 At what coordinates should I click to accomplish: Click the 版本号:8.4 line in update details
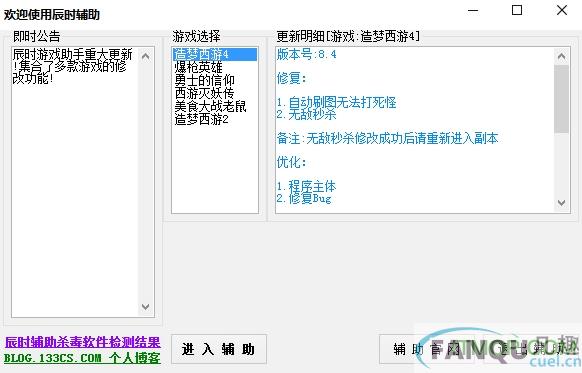[x=307, y=55]
